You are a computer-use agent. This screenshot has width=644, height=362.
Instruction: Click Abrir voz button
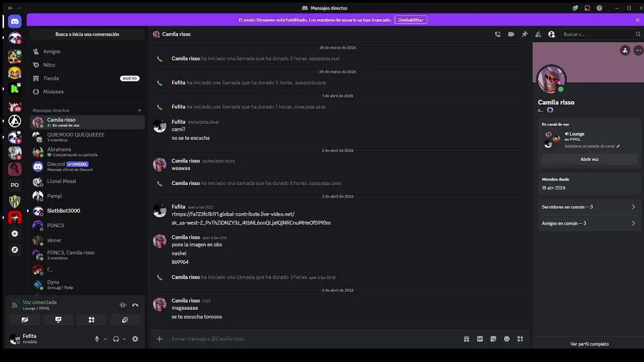(589, 159)
